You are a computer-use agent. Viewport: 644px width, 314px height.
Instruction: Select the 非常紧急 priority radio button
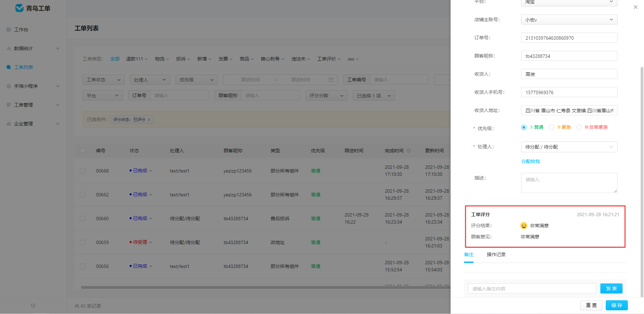(579, 127)
